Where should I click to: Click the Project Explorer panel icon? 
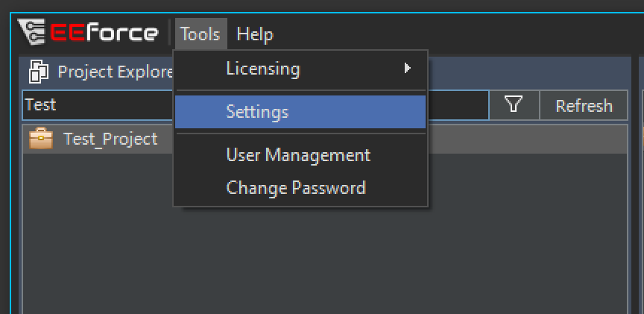[39, 72]
